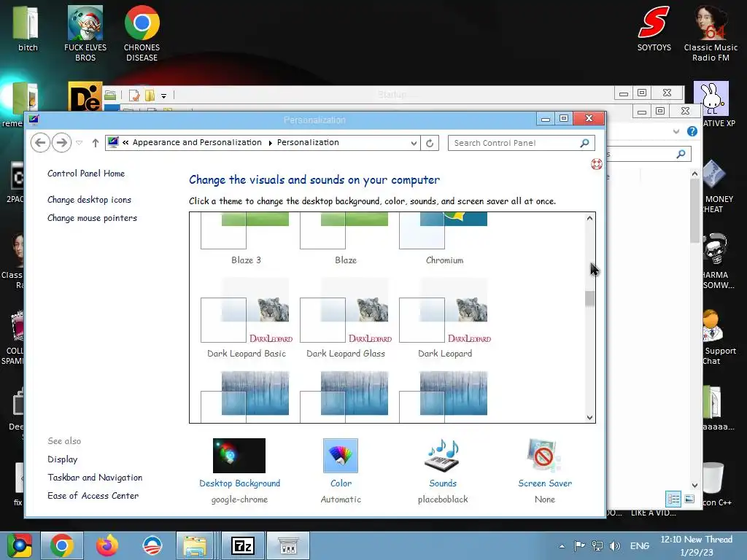The width and height of the screenshot is (747, 560).
Task: Open the Obama logo taskbar app
Action: [x=152, y=545]
